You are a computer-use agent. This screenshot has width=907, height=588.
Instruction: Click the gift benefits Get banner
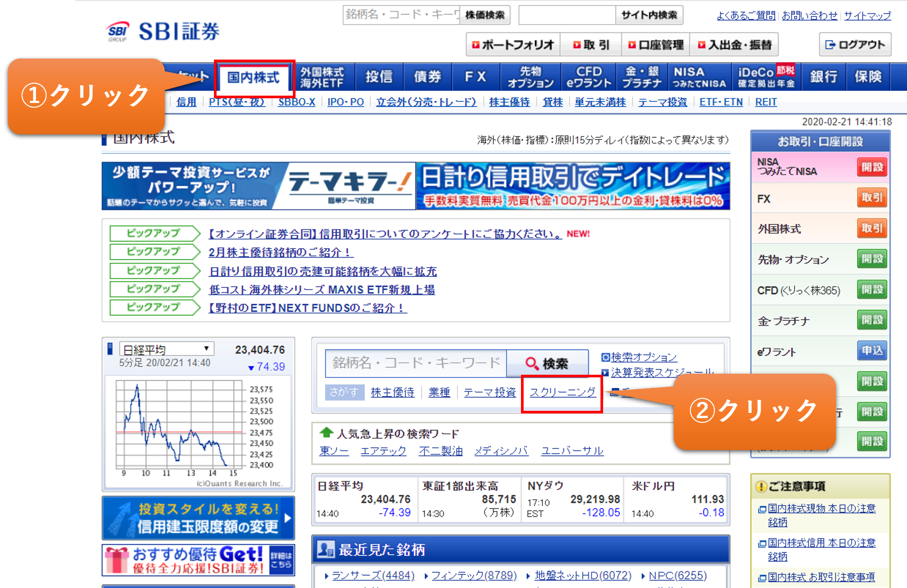click(x=198, y=560)
